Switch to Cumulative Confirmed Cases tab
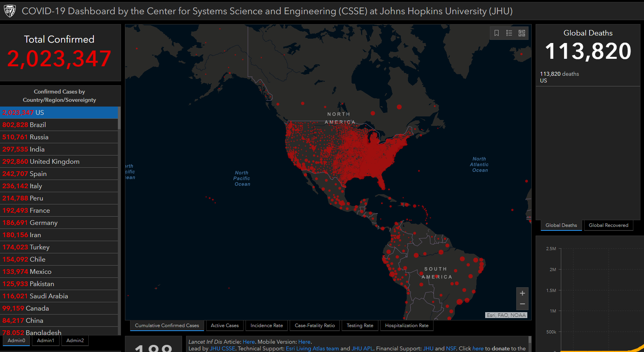 167,326
